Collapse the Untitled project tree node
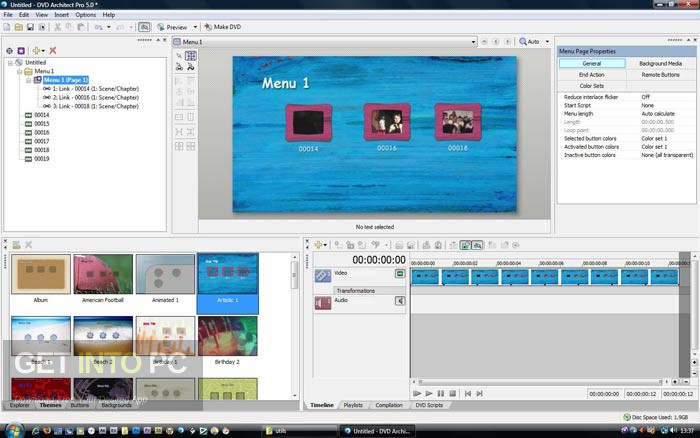This screenshot has height=438, width=700. [10, 63]
